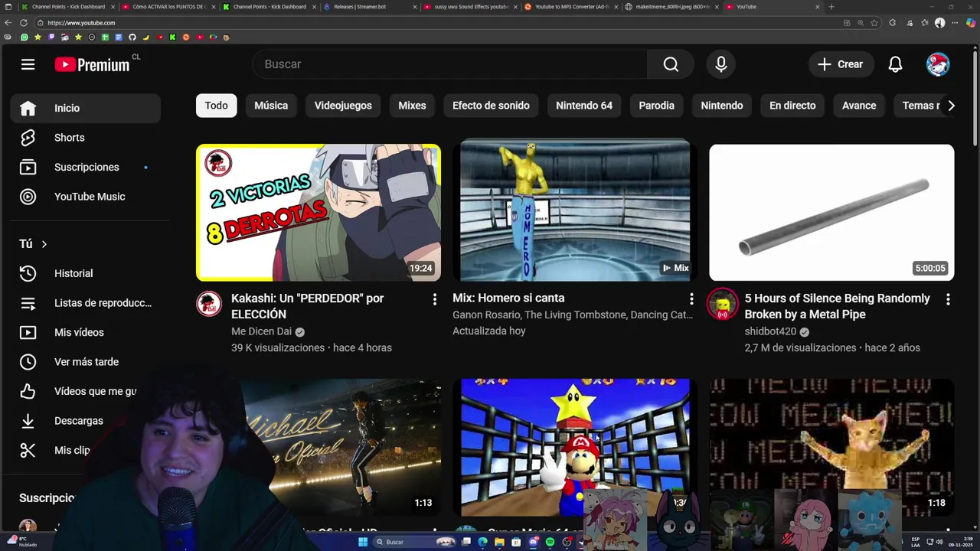Open the account avatar menu

pyautogui.click(x=938, y=64)
